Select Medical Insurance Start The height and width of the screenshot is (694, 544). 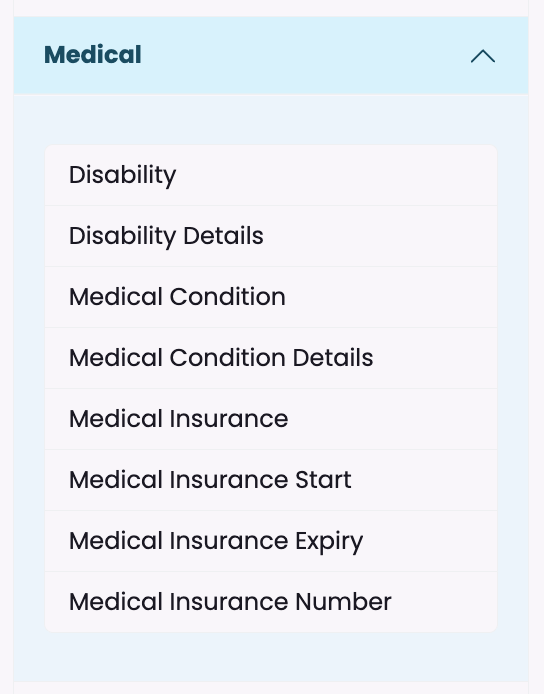coord(271,480)
